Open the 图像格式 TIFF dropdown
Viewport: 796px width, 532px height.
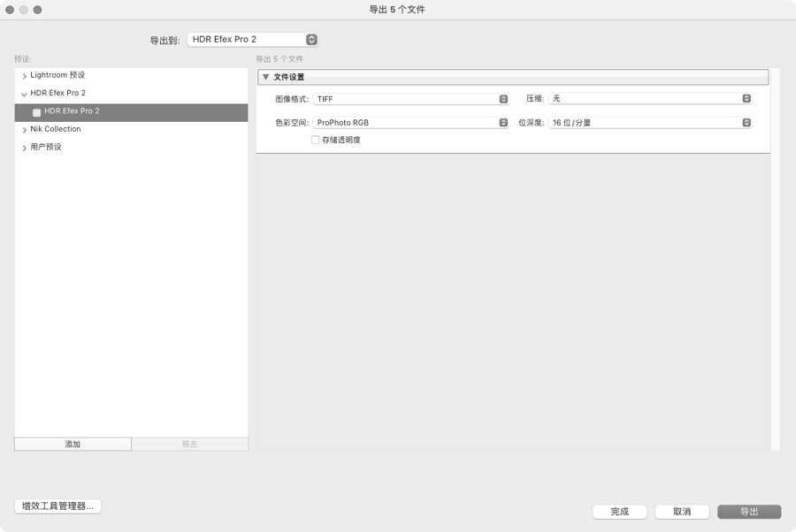pos(410,99)
